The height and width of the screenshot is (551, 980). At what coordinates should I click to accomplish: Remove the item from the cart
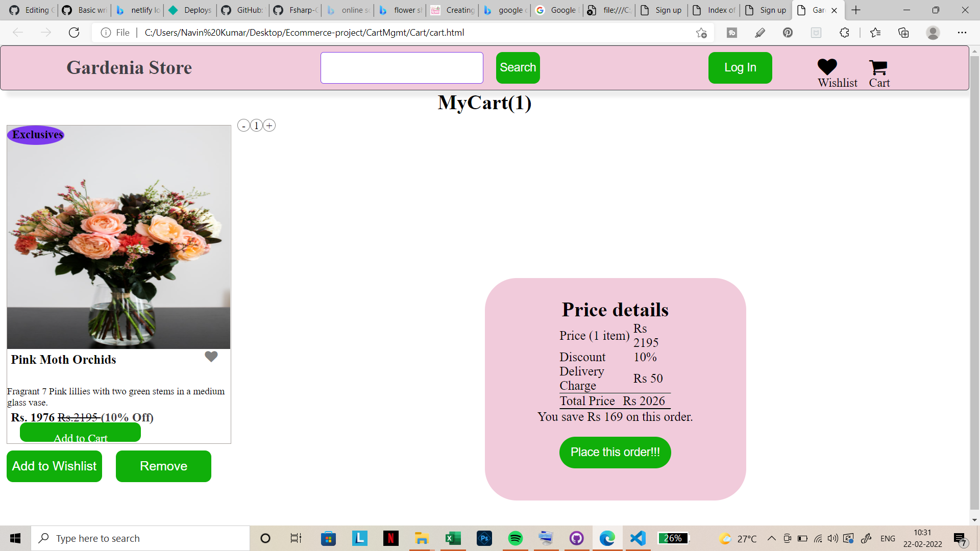pos(163,466)
